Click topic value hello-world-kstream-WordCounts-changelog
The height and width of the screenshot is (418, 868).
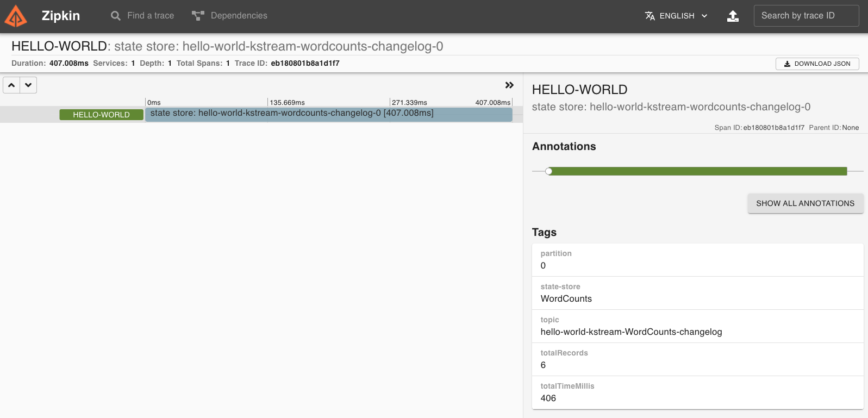click(631, 332)
